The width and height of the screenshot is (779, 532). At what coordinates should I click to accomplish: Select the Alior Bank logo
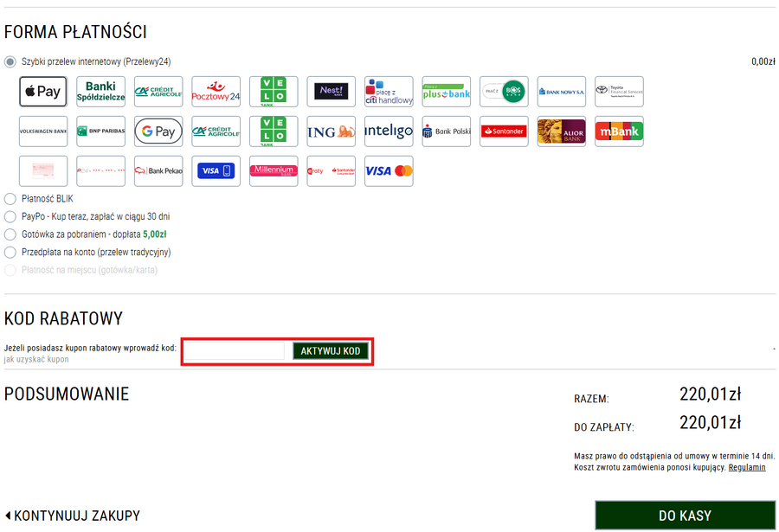click(561, 131)
